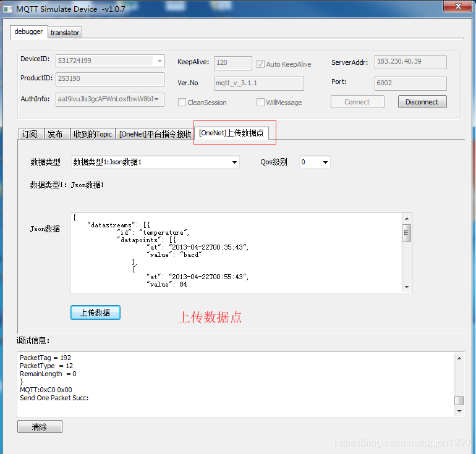Click Json text area scroll down arrow

[407, 287]
